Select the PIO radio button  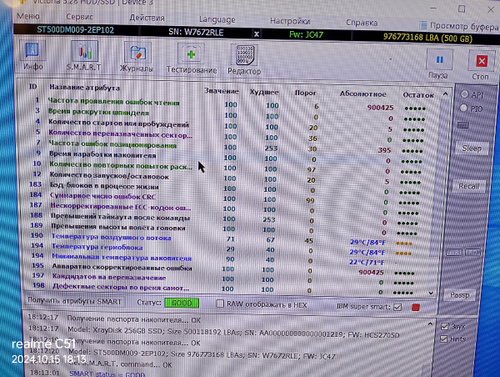tap(464, 108)
